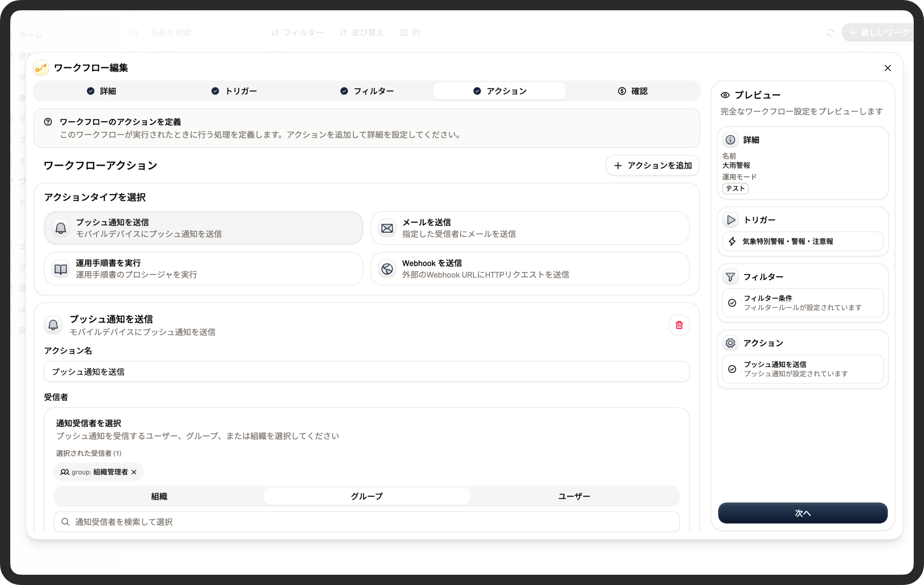Switch recipient selector to ユーザー tab
924x585 pixels.
pyautogui.click(x=574, y=496)
